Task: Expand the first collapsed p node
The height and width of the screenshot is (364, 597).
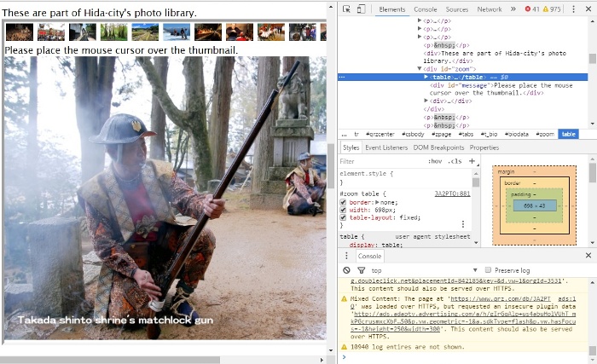Action: pos(420,20)
